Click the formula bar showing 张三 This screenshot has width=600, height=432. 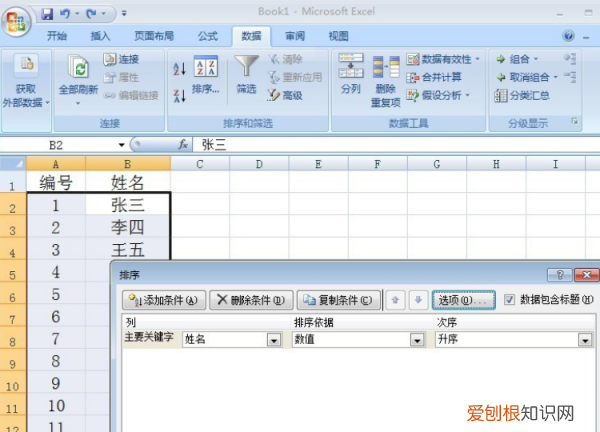coord(396,145)
